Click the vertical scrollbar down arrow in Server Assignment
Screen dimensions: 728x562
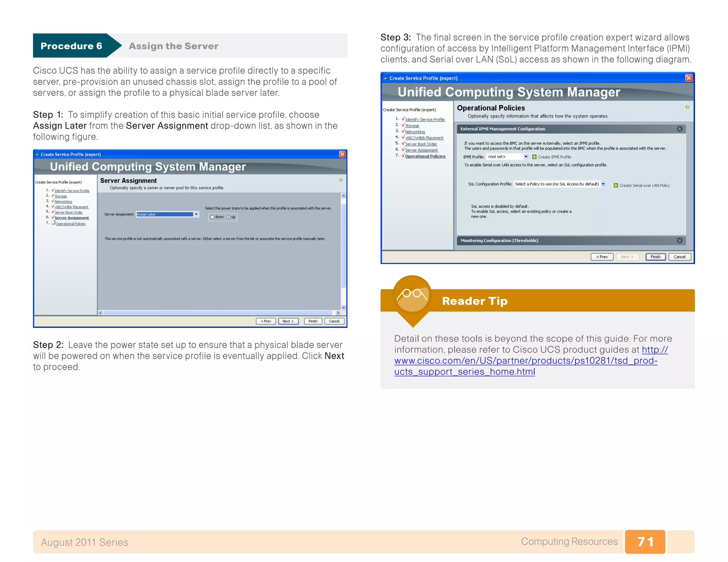point(343,307)
